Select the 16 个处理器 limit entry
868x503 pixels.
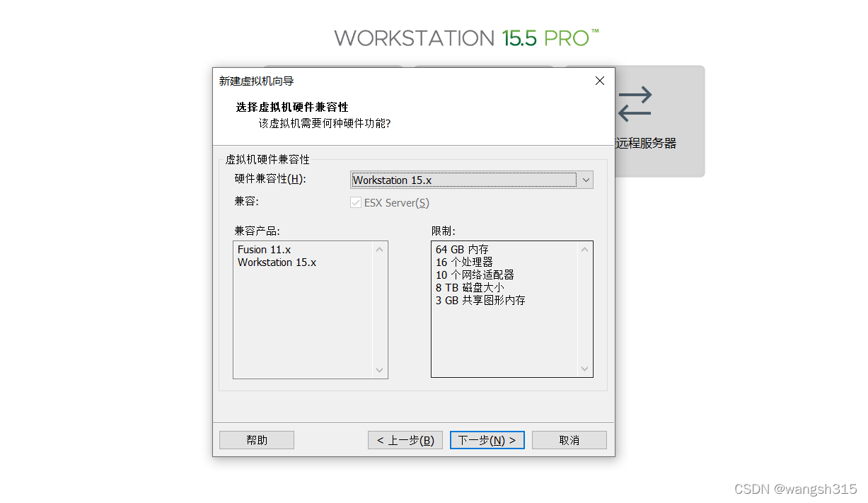[x=464, y=262]
